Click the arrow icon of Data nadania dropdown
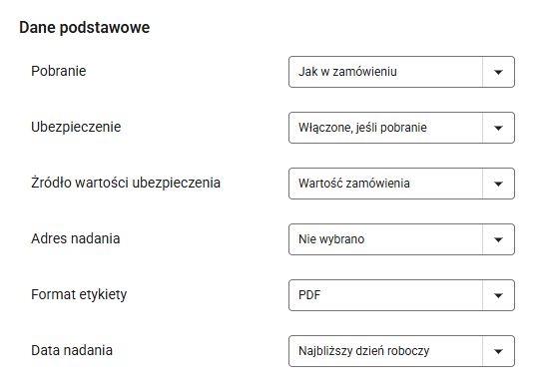This screenshot has width=535, height=392. click(498, 352)
